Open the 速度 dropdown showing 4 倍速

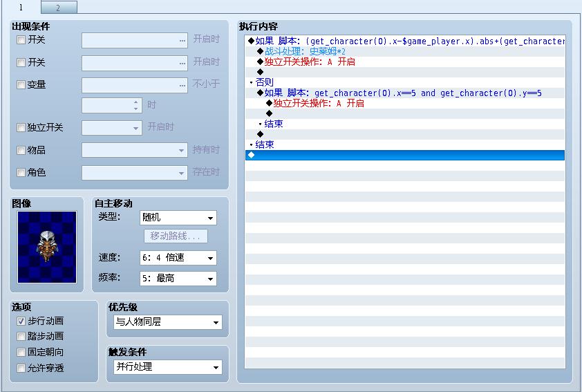[178, 258]
